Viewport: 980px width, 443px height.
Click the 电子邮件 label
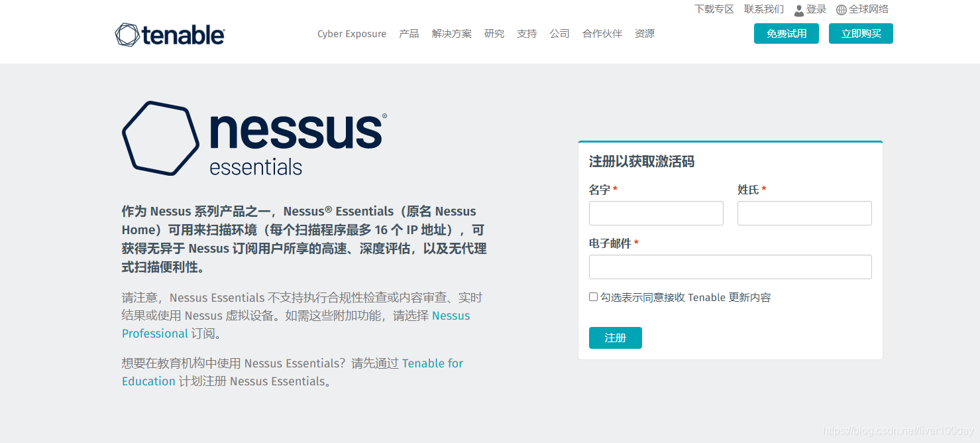pyautogui.click(x=610, y=243)
